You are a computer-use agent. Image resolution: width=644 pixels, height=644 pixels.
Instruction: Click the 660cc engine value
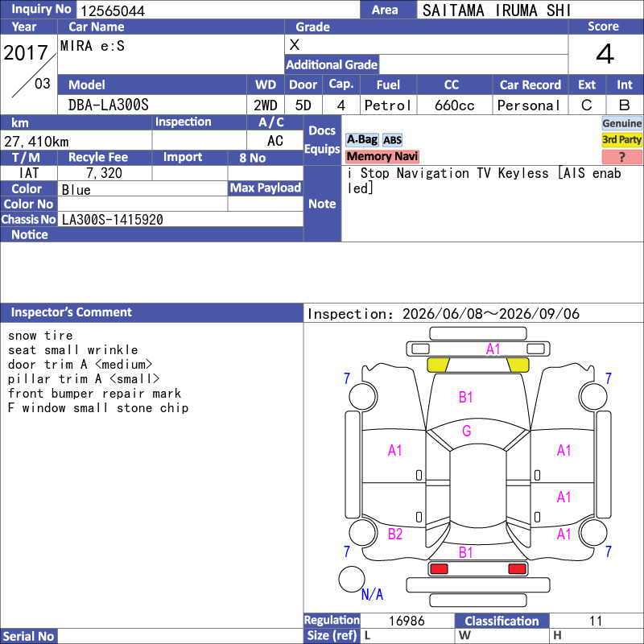point(454,105)
